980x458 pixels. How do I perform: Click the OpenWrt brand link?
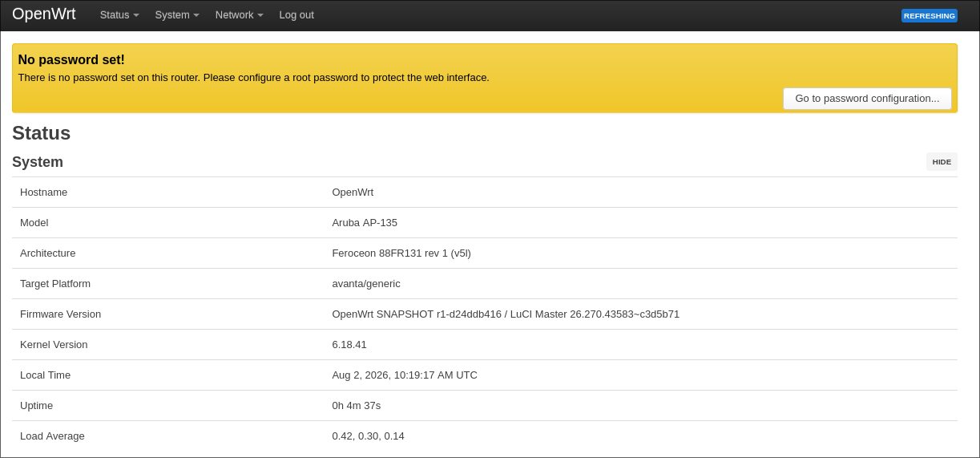point(44,14)
